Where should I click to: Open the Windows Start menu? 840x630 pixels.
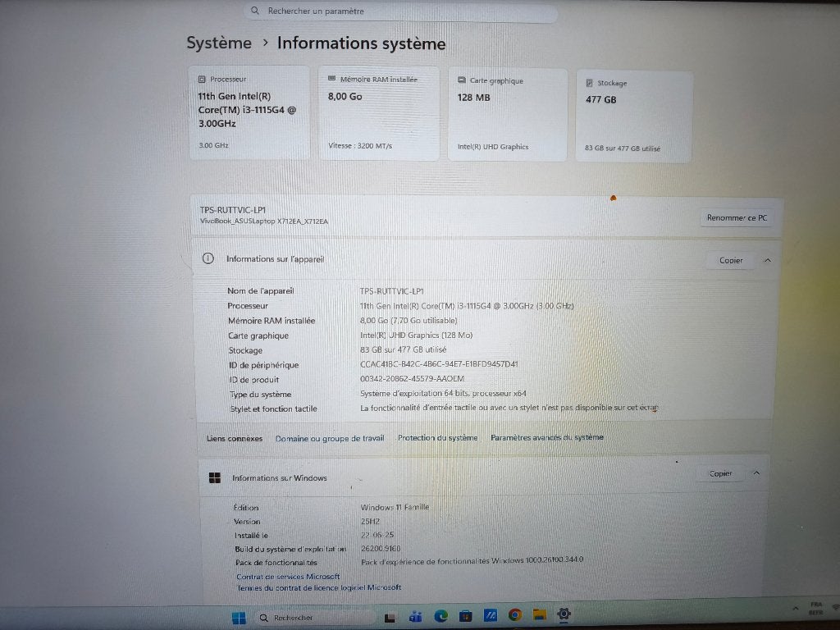click(239, 618)
